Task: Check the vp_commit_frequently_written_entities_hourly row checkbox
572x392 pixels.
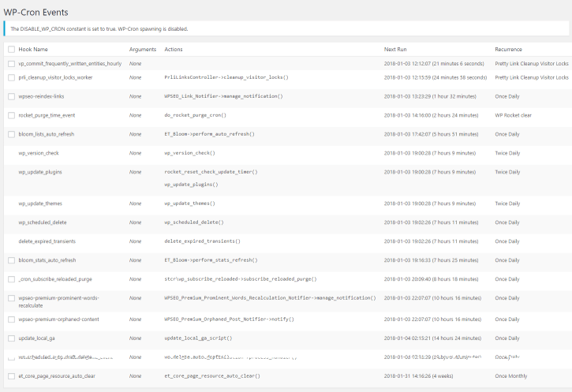Action: [x=11, y=63]
